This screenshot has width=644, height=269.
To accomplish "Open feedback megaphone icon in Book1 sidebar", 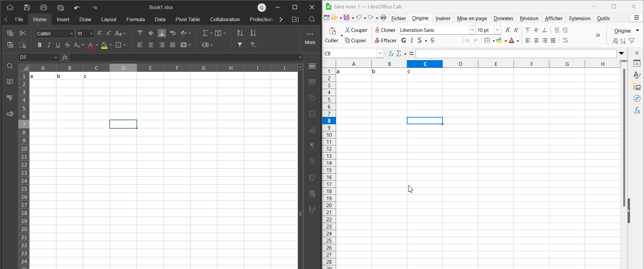I will click(10, 114).
